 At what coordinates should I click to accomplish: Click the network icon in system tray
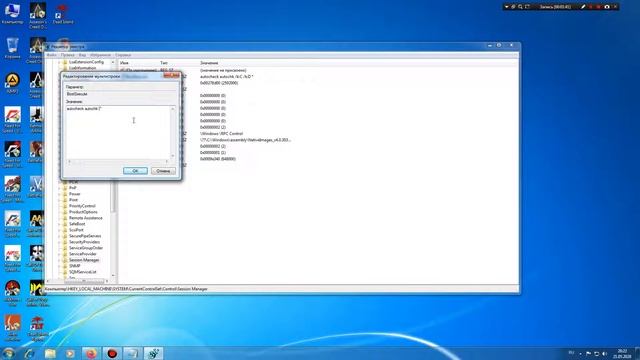tap(596, 353)
